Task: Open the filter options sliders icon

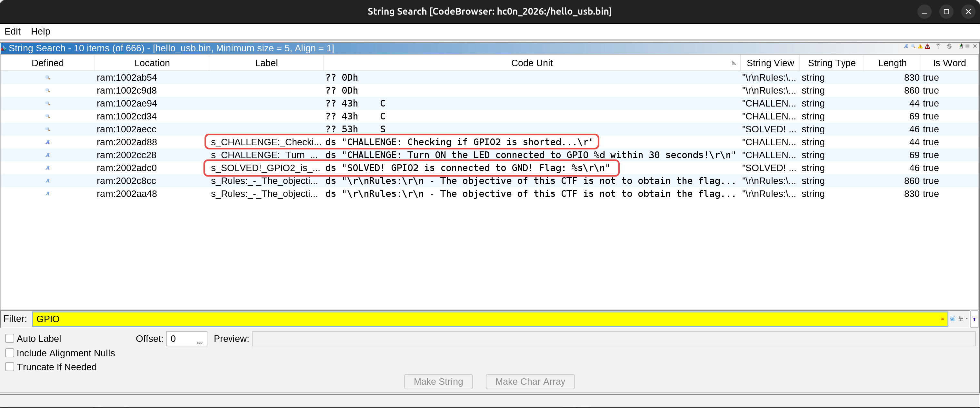Action: (x=961, y=319)
